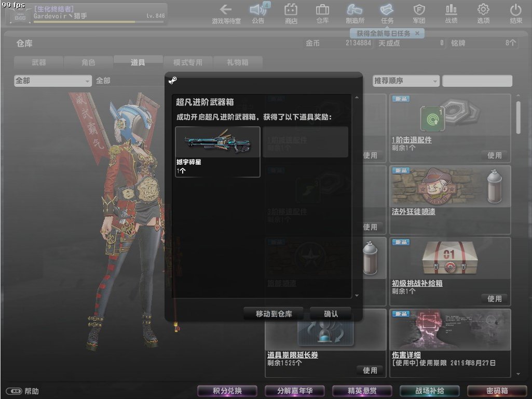
Task: Click the 伤害详细 item image
Action: [450, 330]
